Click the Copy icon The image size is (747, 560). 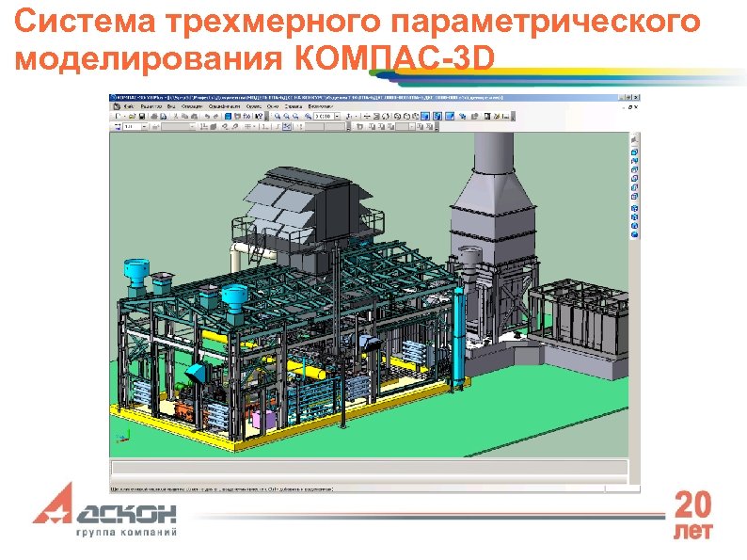tap(184, 117)
